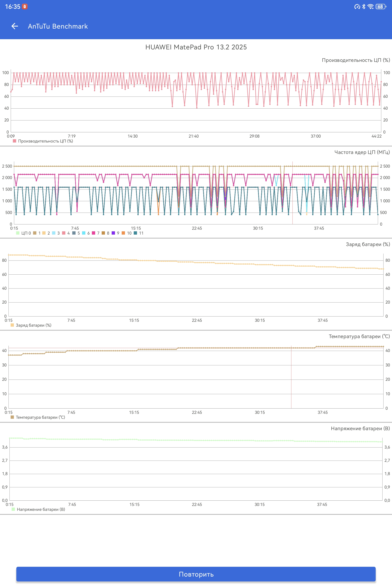
Task: Tap the 21:40 label on CPU performance chart
Action: point(194,136)
